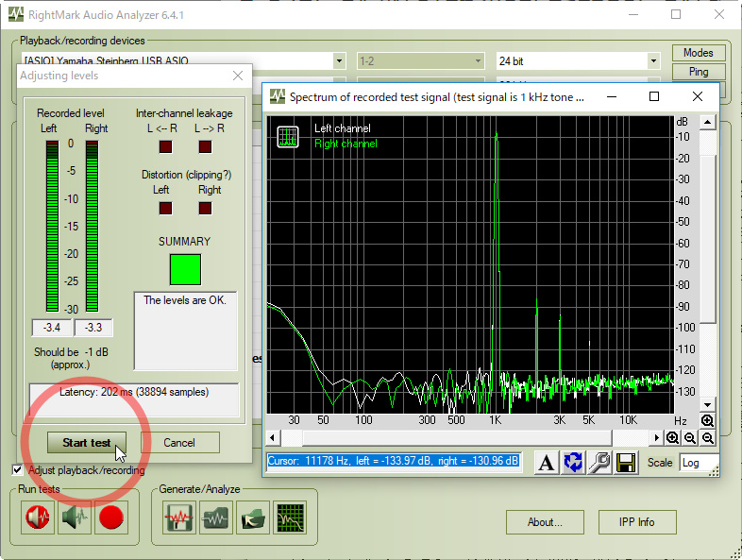Screen dimensions: 742x560
Task: Expand the 24 bit depth dropdown
Action: tap(653, 61)
